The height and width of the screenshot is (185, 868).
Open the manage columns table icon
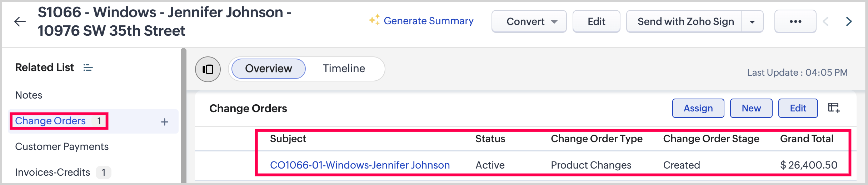(x=834, y=108)
